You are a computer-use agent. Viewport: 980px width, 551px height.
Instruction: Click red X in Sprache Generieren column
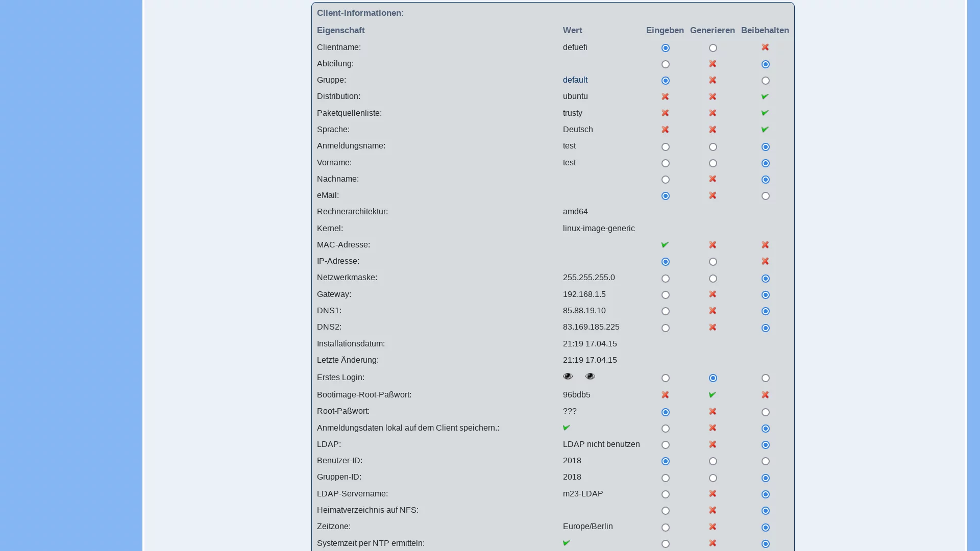click(713, 130)
